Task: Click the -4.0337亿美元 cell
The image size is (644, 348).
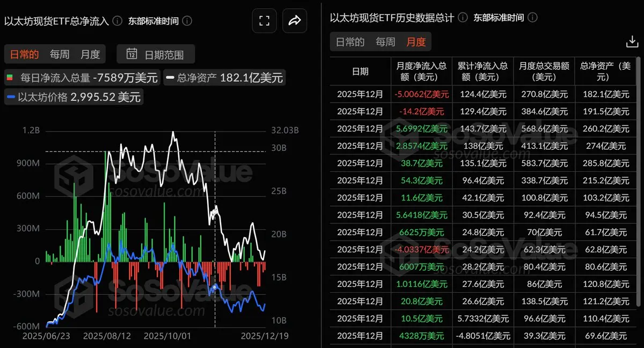Action: pyautogui.click(x=421, y=249)
